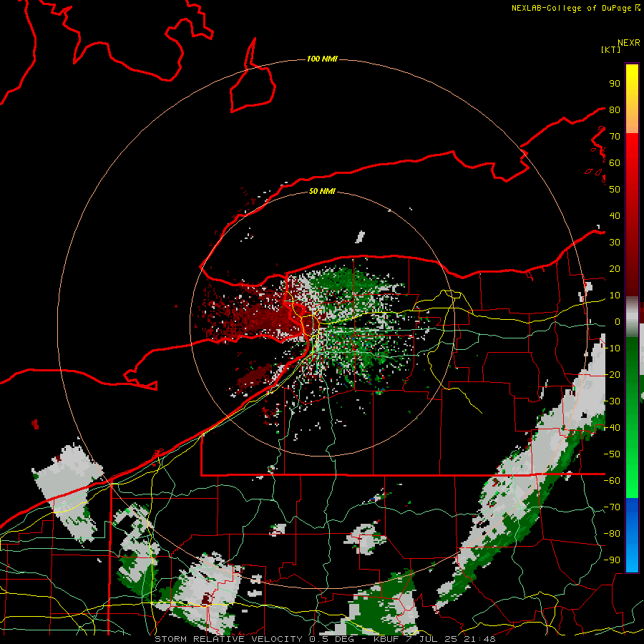644x644 pixels.
Task: Click the NEXR label above the scale
Action: click(x=629, y=43)
